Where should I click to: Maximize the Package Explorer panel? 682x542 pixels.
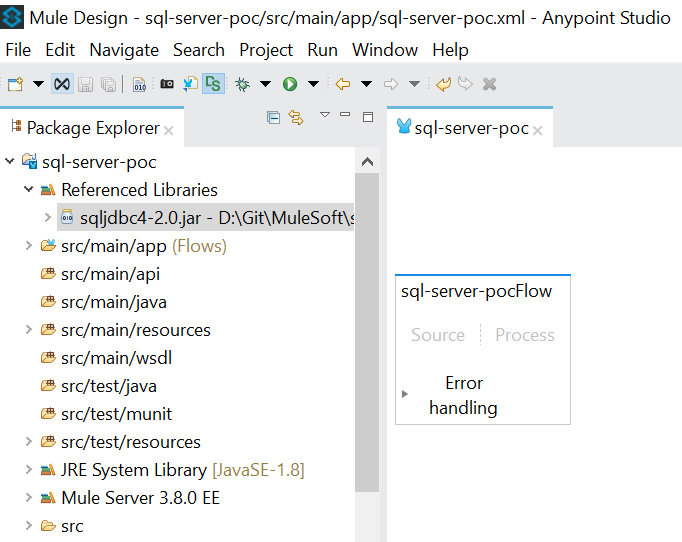tap(368, 117)
